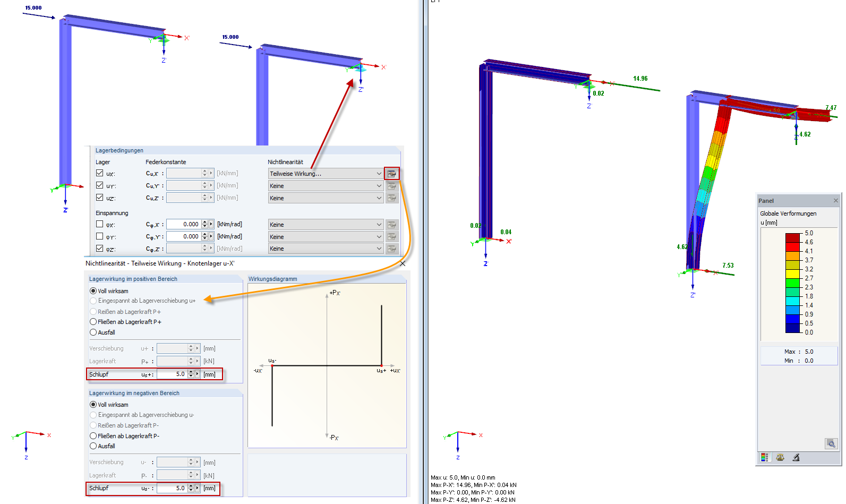Image resolution: width=846 pixels, height=504 pixels.
Task: Click the Schlupf us- value field
Action: [172, 488]
